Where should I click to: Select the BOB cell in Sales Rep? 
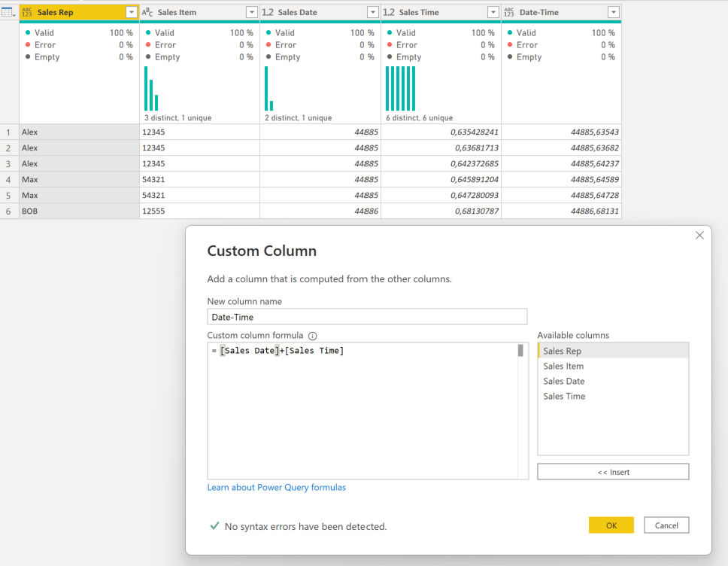click(79, 211)
